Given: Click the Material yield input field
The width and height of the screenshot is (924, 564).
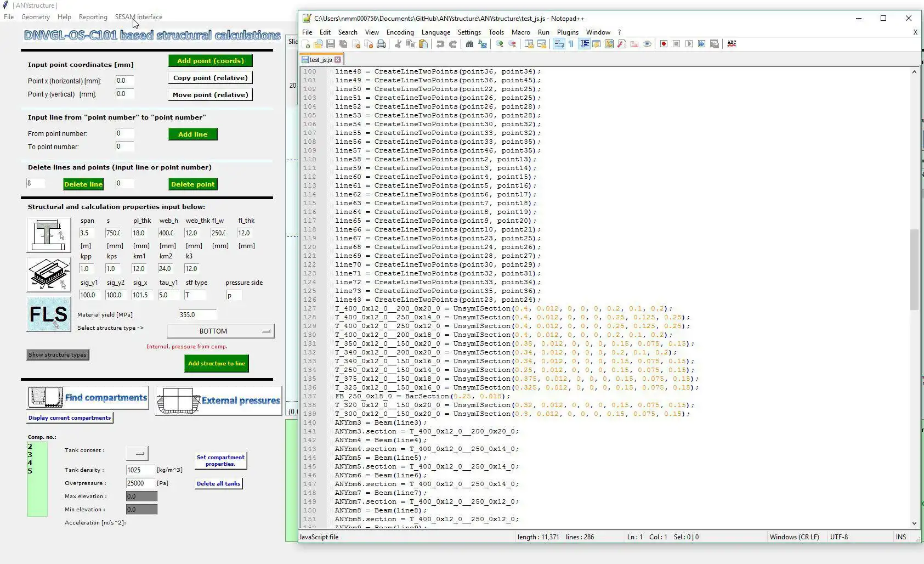Looking at the screenshot, I should (x=197, y=315).
